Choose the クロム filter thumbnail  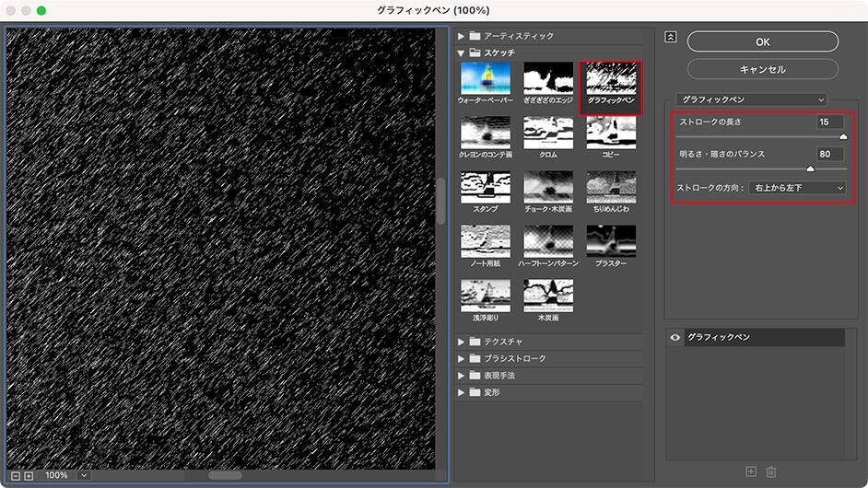point(548,134)
